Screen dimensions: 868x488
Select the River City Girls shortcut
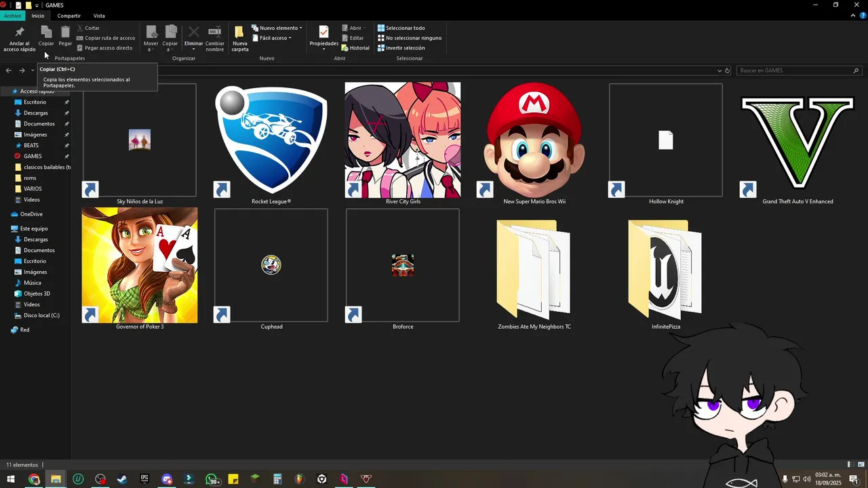[x=403, y=144]
